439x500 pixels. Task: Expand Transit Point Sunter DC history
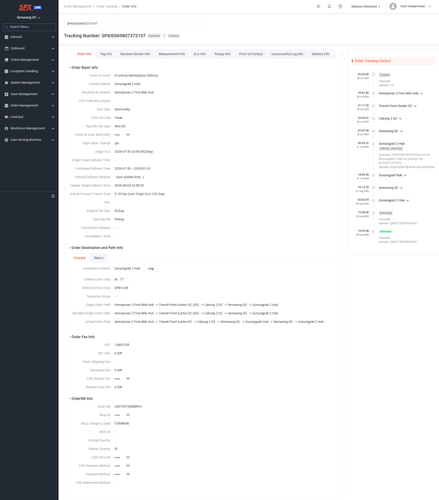[x=416, y=106]
